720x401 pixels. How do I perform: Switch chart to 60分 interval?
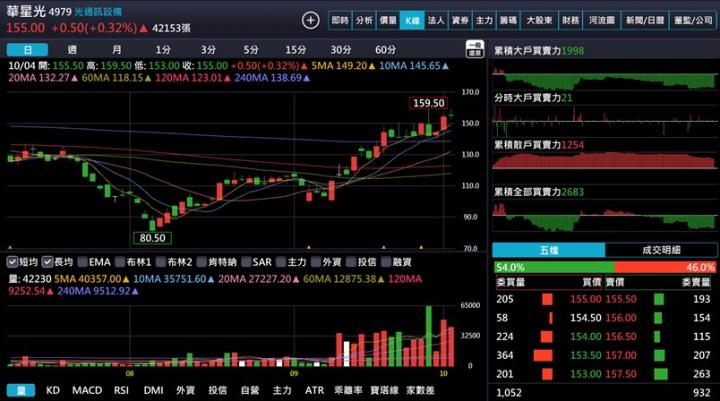coord(385,50)
